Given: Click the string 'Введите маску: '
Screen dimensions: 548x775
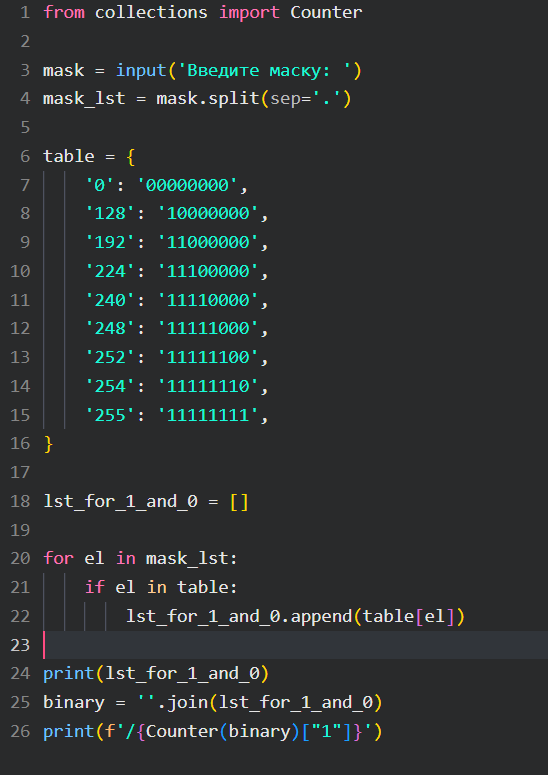Looking at the screenshot, I should 264,70.
